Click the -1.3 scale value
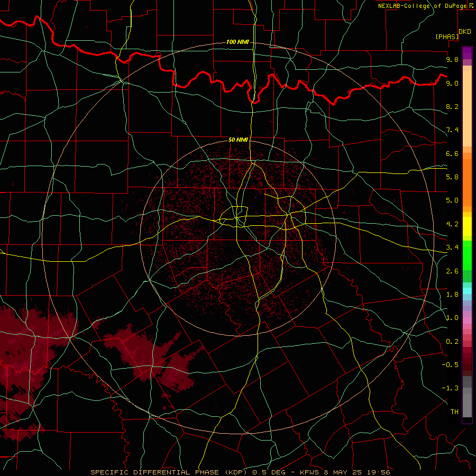The image size is (476, 476). click(x=450, y=388)
